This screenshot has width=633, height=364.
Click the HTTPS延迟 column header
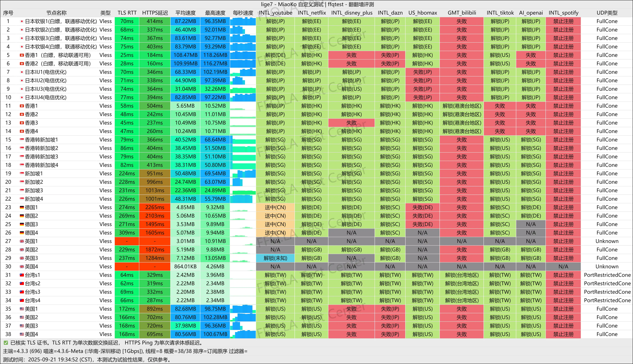pos(155,13)
